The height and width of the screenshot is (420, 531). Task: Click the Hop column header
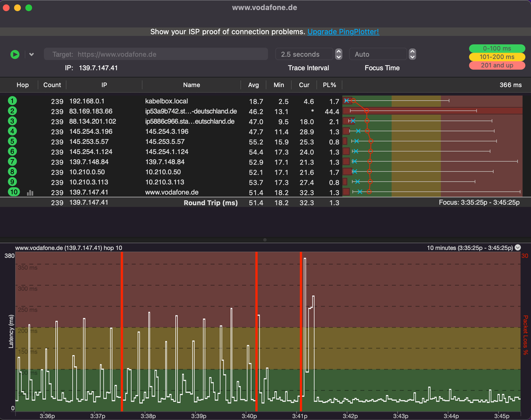(x=23, y=85)
